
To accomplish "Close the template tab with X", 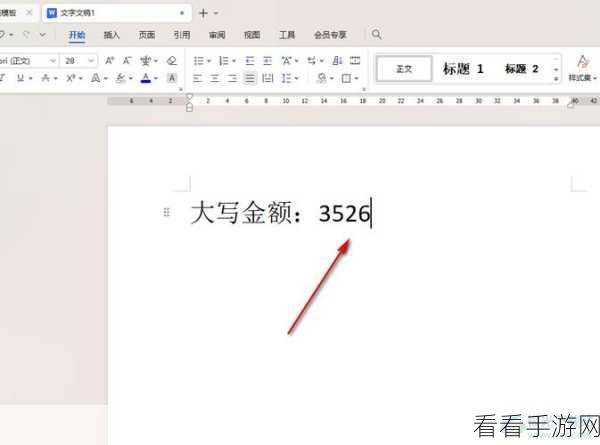I will tap(29, 13).
